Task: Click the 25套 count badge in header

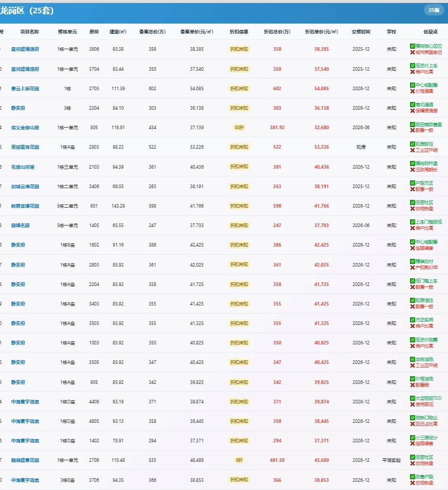Action: (434, 10)
